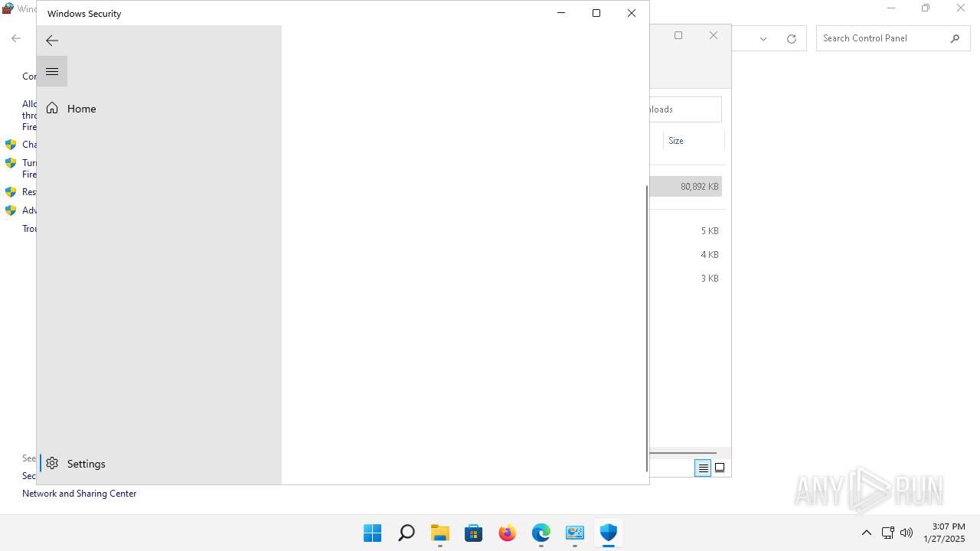This screenshot has height=551, width=980.
Task: Click Windows Security shield taskbar icon
Action: tap(609, 533)
